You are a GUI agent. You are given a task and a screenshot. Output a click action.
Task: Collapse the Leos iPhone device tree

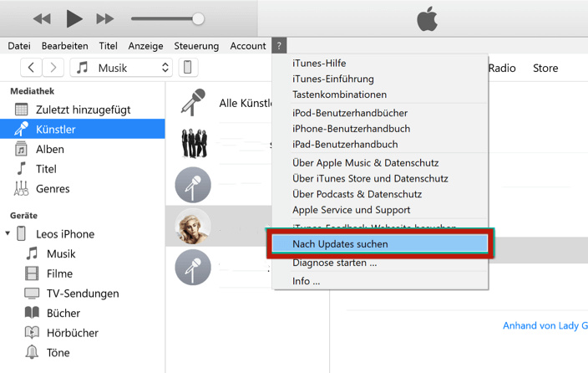8,233
